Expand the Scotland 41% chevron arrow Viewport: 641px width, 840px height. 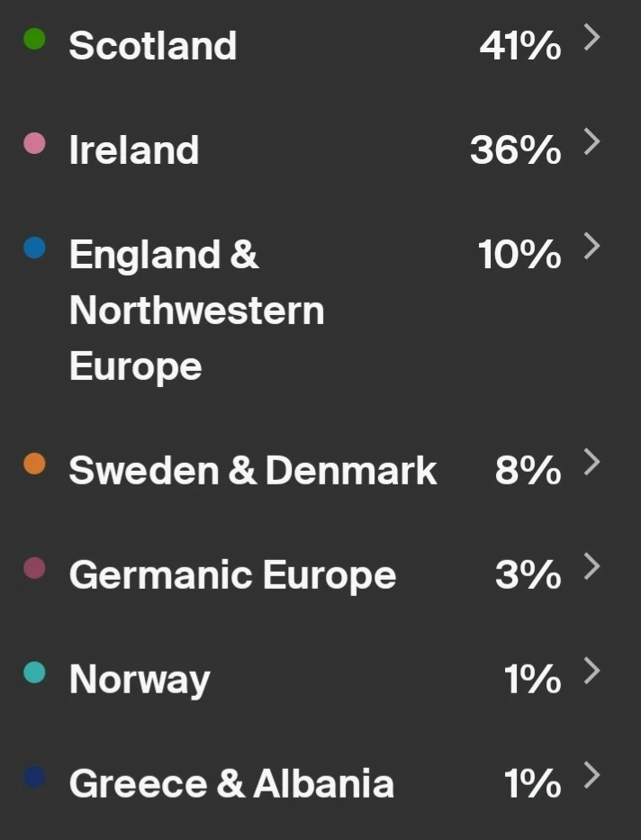pos(591,38)
